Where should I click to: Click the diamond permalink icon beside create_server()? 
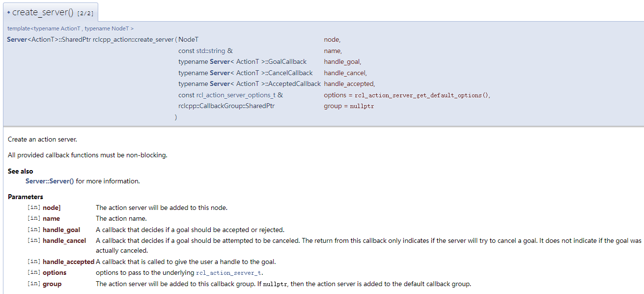tap(9, 12)
